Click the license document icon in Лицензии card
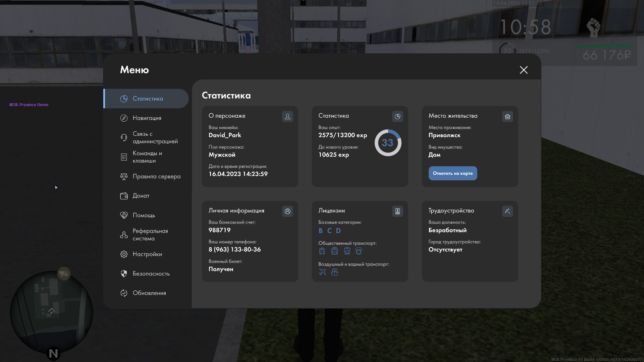The height and width of the screenshot is (362, 644). pyautogui.click(x=397, y=211)
